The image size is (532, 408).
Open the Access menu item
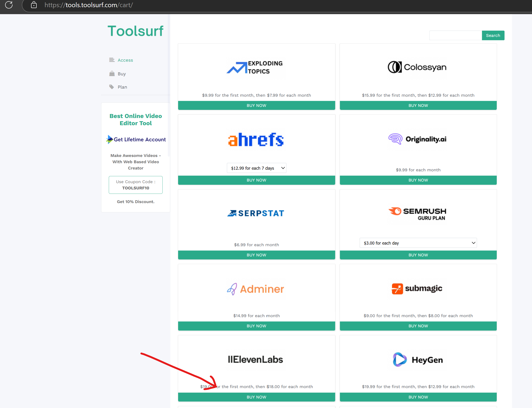(x=125, y=60)
